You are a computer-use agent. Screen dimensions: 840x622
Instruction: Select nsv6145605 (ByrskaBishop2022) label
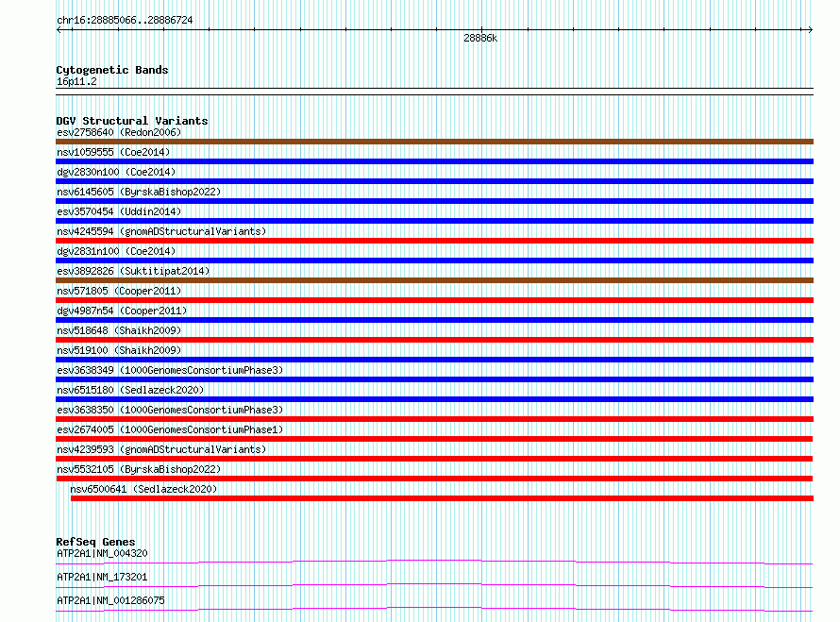tap(139, 192)
